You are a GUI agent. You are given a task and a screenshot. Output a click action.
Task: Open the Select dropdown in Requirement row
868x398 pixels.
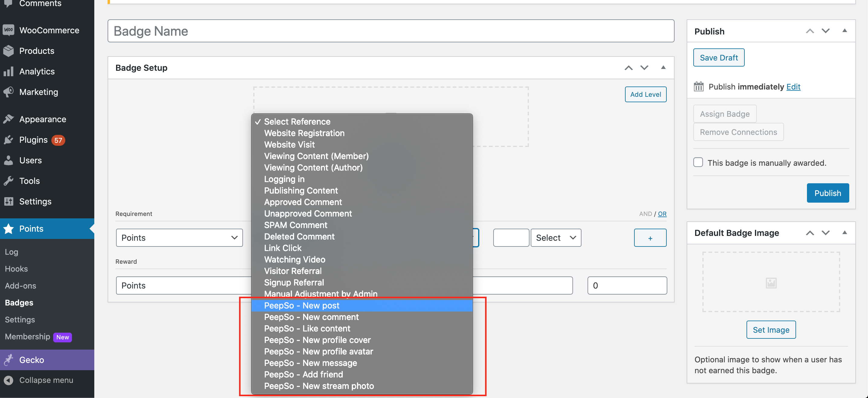coord(555,237)
